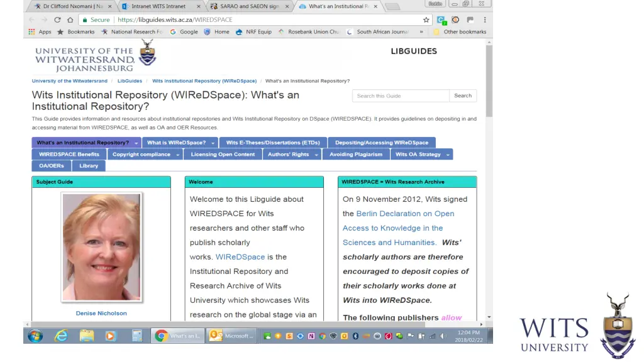Viewport: 644px width, 362px height.
Task: Click the orange circular extension icon
Action: pos(455,19)
